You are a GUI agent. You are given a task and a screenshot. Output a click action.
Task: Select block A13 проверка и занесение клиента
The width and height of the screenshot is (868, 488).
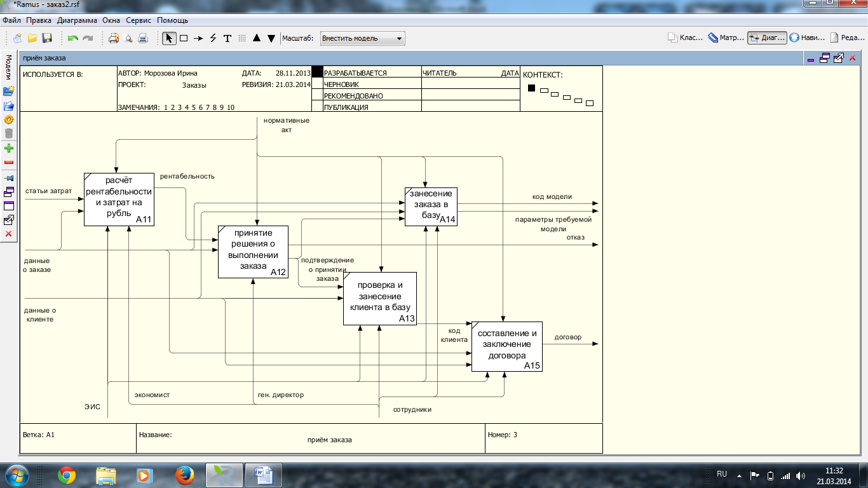pyautogui.click(x=380, y=299)
